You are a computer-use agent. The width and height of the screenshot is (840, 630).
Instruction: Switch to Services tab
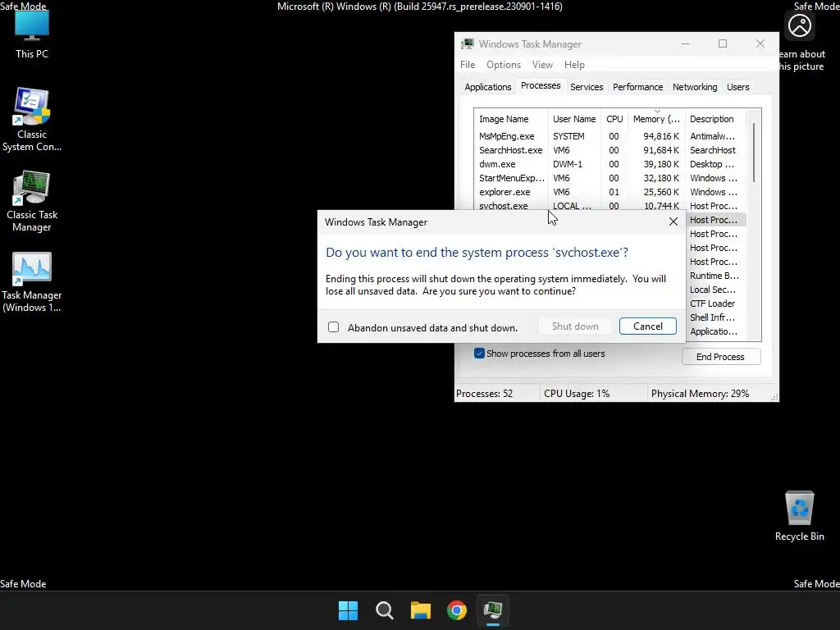(587, 87)
